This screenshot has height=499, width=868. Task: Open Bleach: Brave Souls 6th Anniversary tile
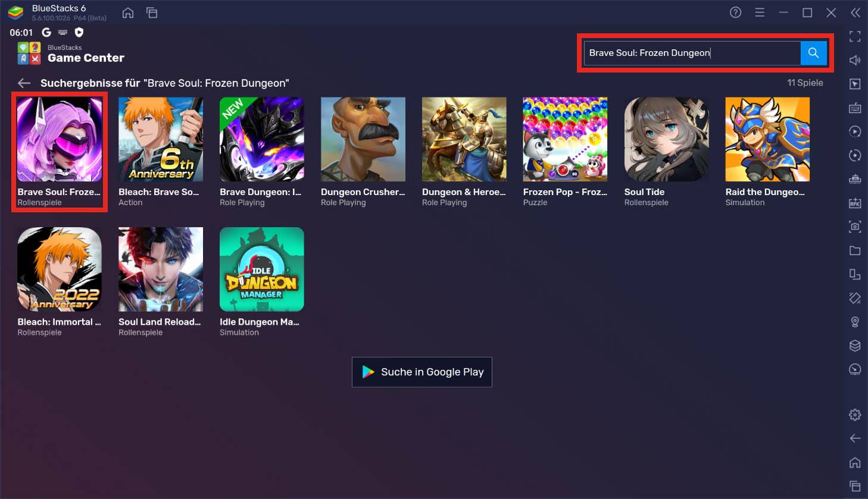161,139
